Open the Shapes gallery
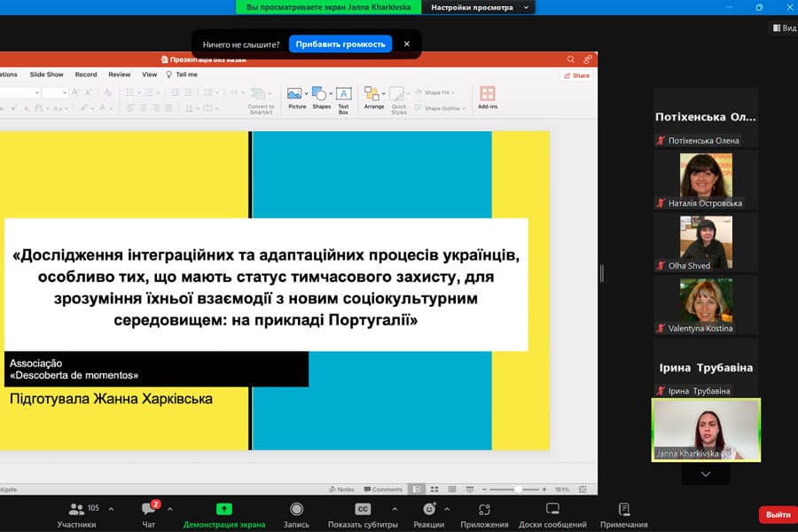This screenshot has height=532, width=798. point(318,93)
